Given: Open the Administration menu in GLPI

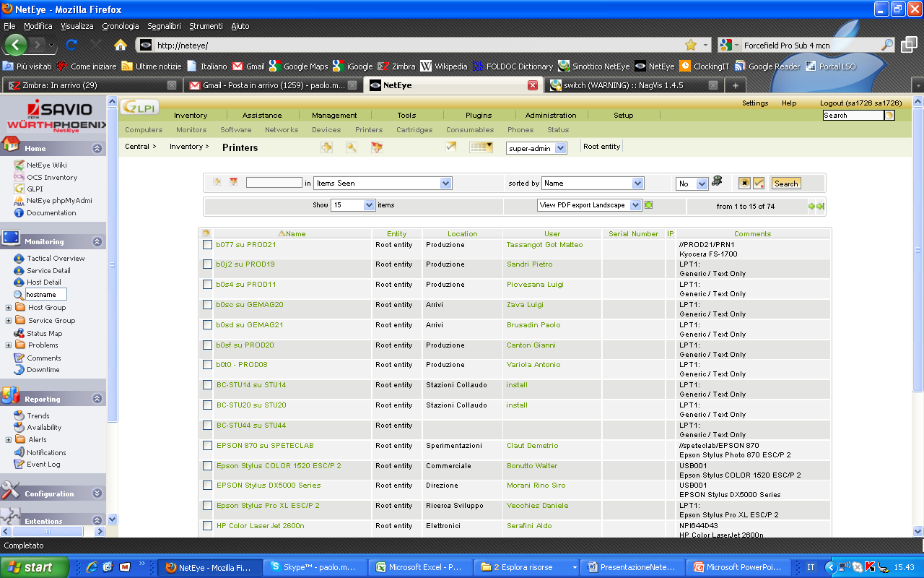Looking at the screenshot, I should (551, 116).
